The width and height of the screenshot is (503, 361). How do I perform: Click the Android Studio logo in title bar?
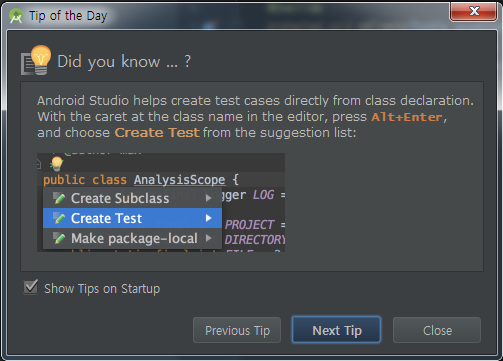point(16,16)
